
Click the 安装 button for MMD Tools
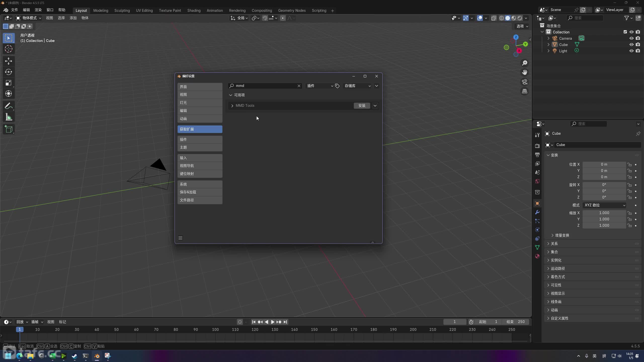pos(362,106)
